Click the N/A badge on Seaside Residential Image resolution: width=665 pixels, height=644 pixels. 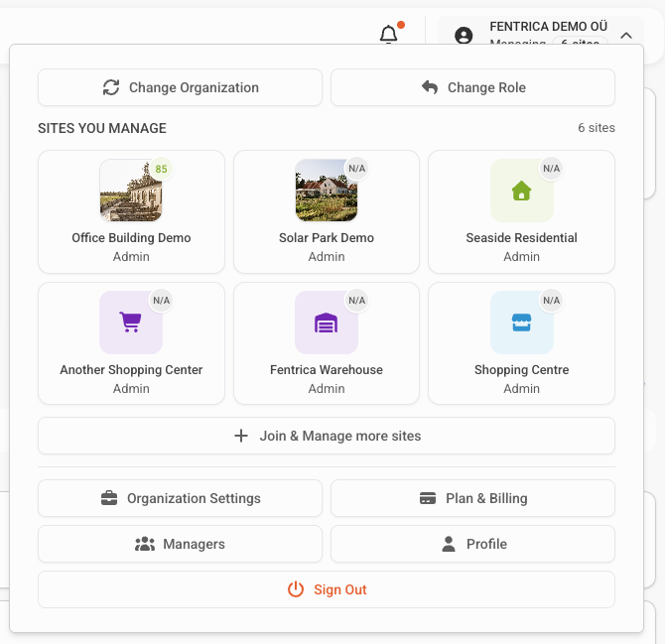551,169
